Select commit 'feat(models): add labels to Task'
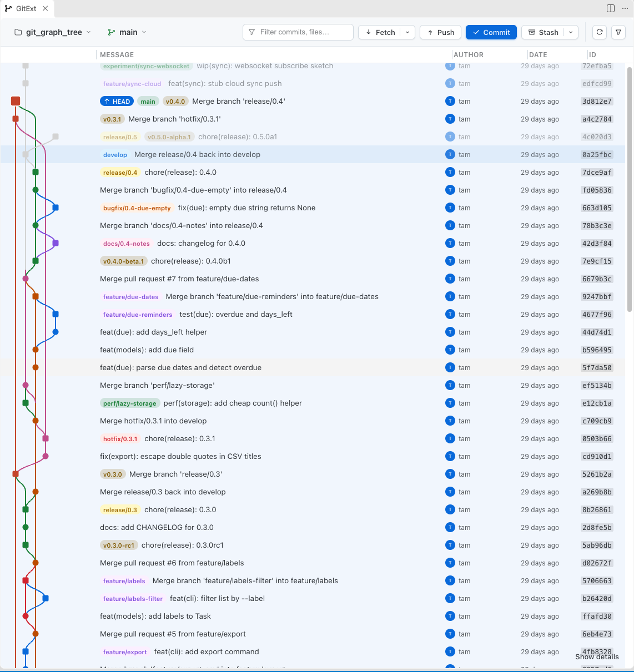Image resolution: width=634 pixels, height=672 pixels. 155,617
